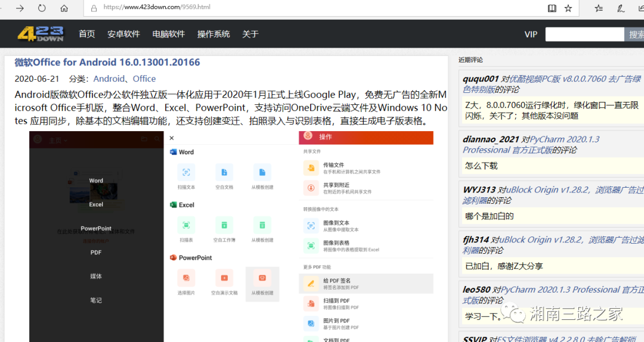Click Excel 扫描表 icon
This screenshot has height=342, width=644.
coord(186,225)
